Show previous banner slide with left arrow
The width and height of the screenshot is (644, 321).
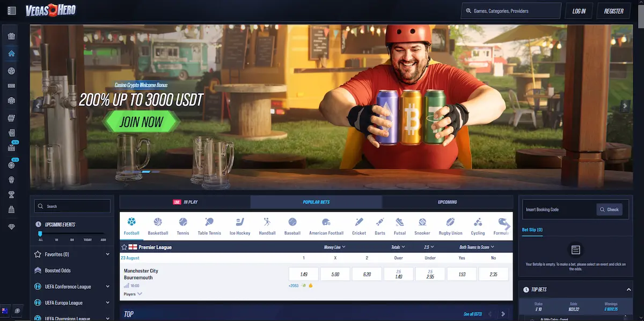click(x=38, y=106)
